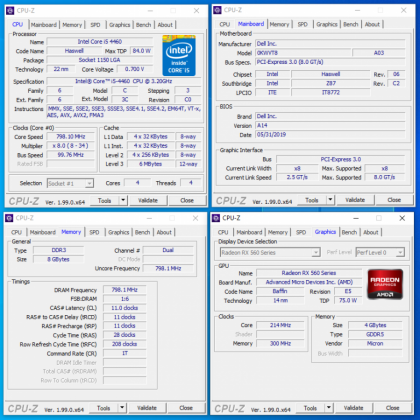The width and height of the screenshot is (420, 420).
Task: Click Tools button in CPU window
Action: tap(105, 201)
